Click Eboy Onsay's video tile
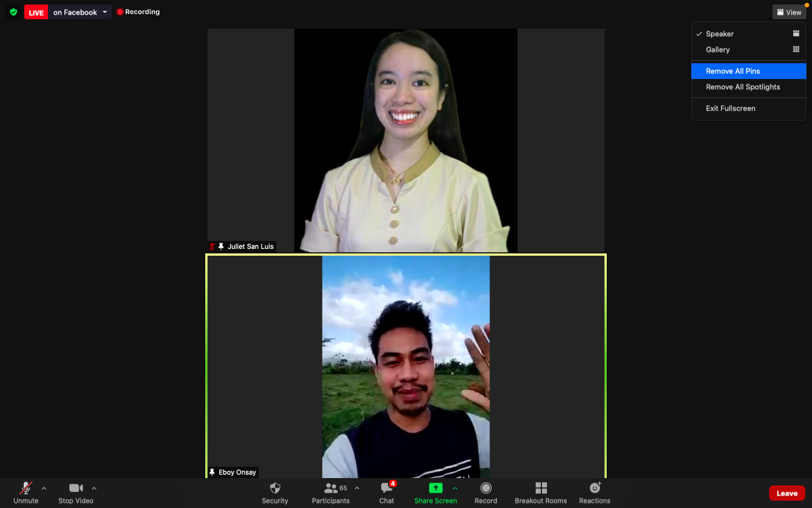Screen dimensions: 812x508 point(405,367)
